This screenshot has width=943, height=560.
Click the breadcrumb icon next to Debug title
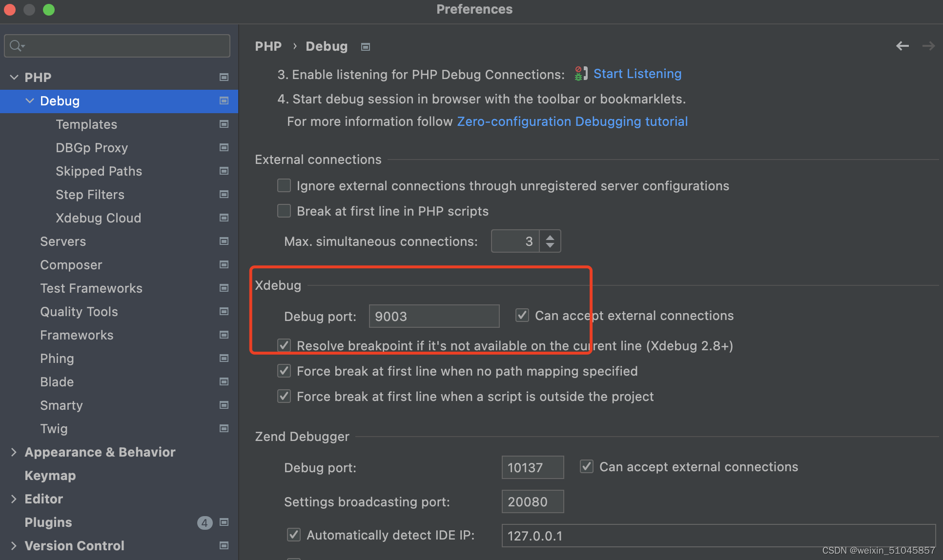tap(365, 46)
